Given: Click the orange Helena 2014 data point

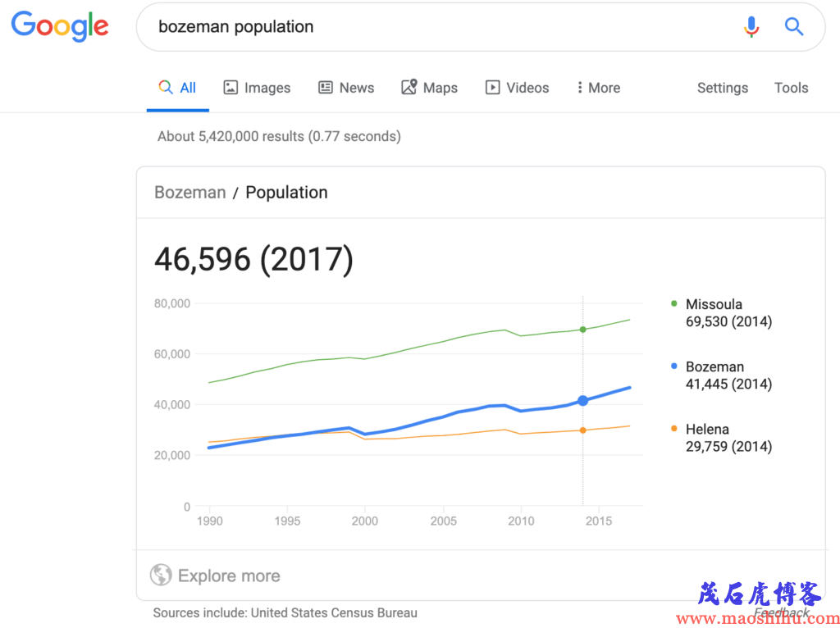Looking at the screenshot, I should (583, 430).
